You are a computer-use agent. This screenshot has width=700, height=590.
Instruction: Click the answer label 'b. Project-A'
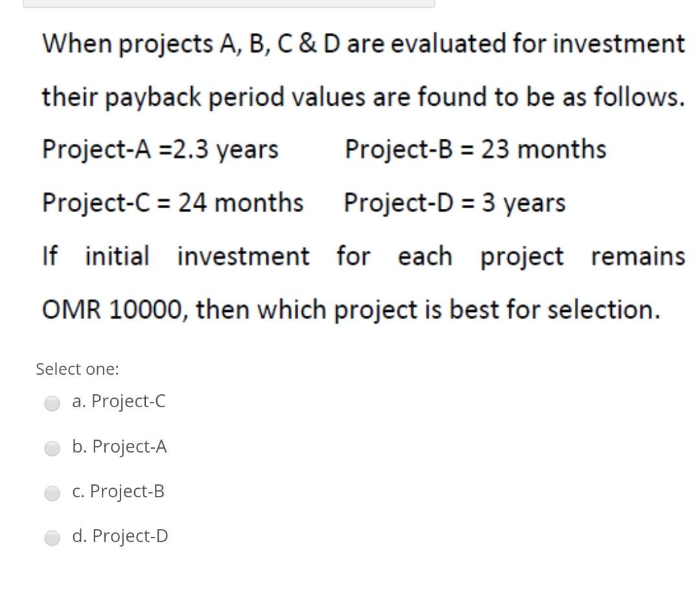120,447
